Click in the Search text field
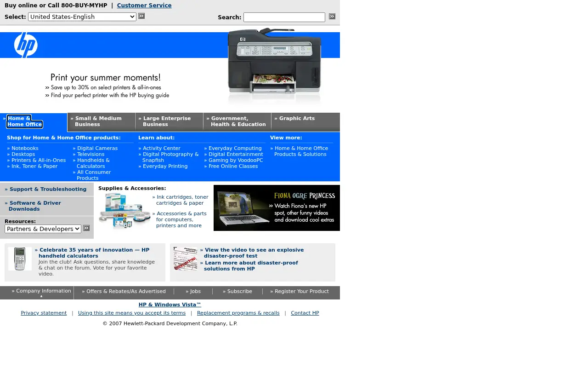Image resolution: width=588 pixels, height=368 pixels. (284, 17)
